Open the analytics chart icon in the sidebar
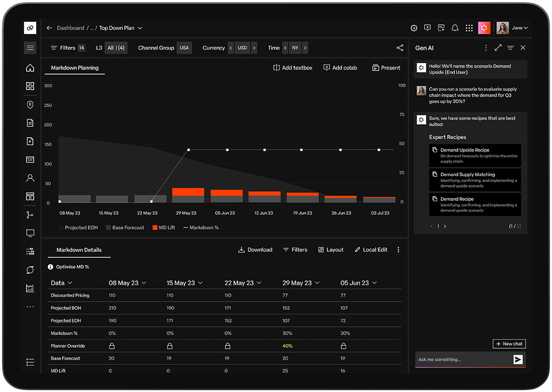Viewport: 552px width, 392px height. click(x=30, y=288)
